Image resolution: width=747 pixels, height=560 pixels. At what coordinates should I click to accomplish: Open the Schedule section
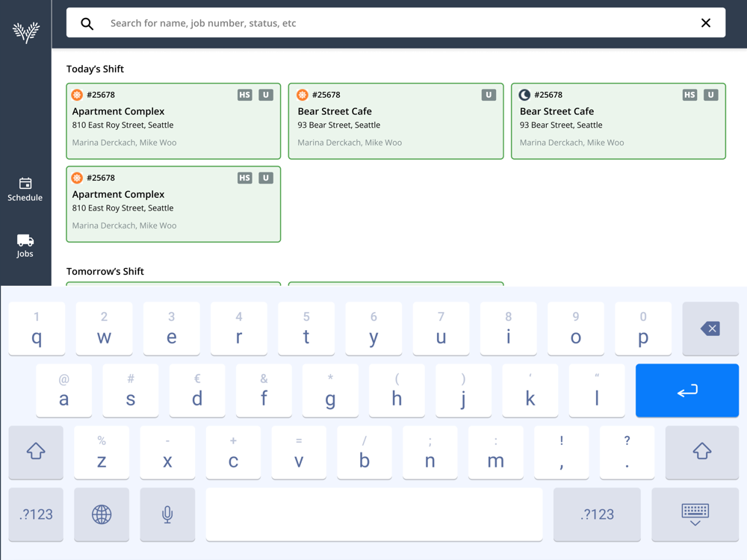coord(25,190)
